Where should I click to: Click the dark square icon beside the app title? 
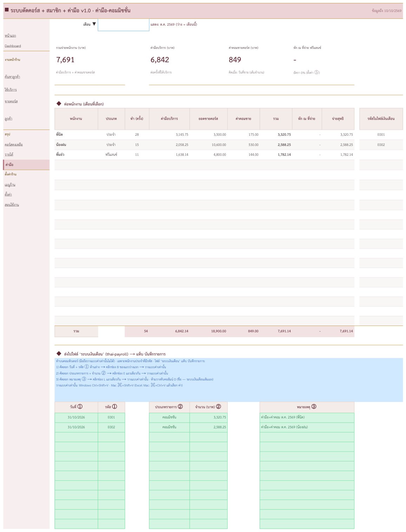pos(7,10)
